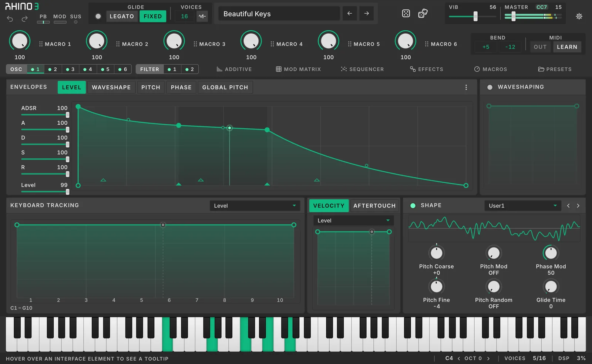Click the double dice randomize icon

tap(423, 13)
